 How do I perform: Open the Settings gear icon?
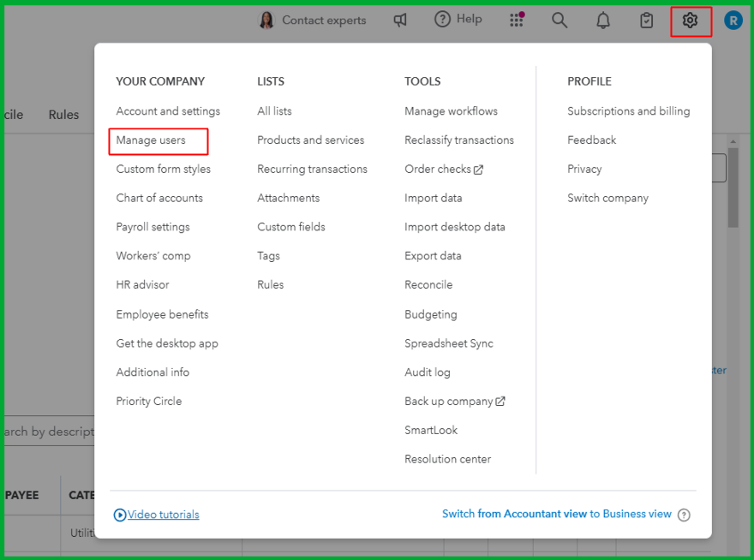point(691,20)
